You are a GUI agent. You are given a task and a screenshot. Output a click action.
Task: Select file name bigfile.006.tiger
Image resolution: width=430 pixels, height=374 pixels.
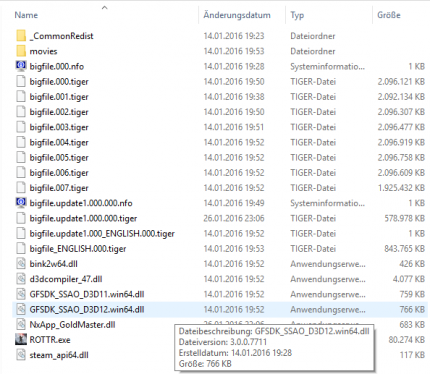pos(59,173)
